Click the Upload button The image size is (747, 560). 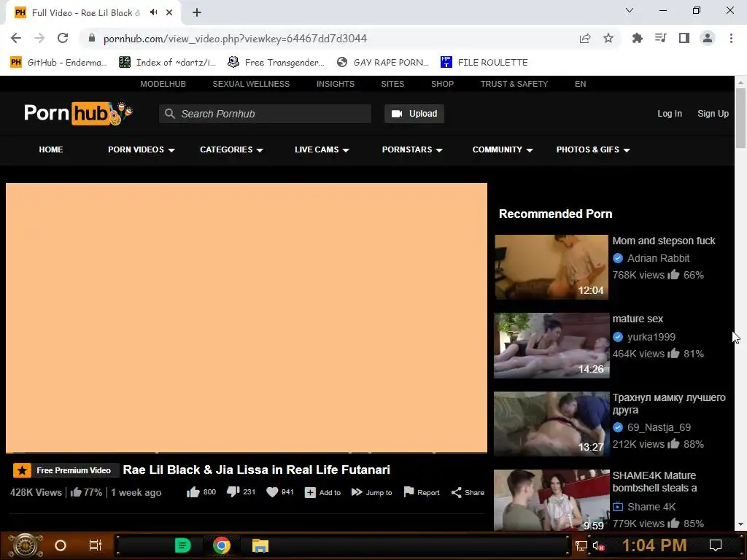414,114
